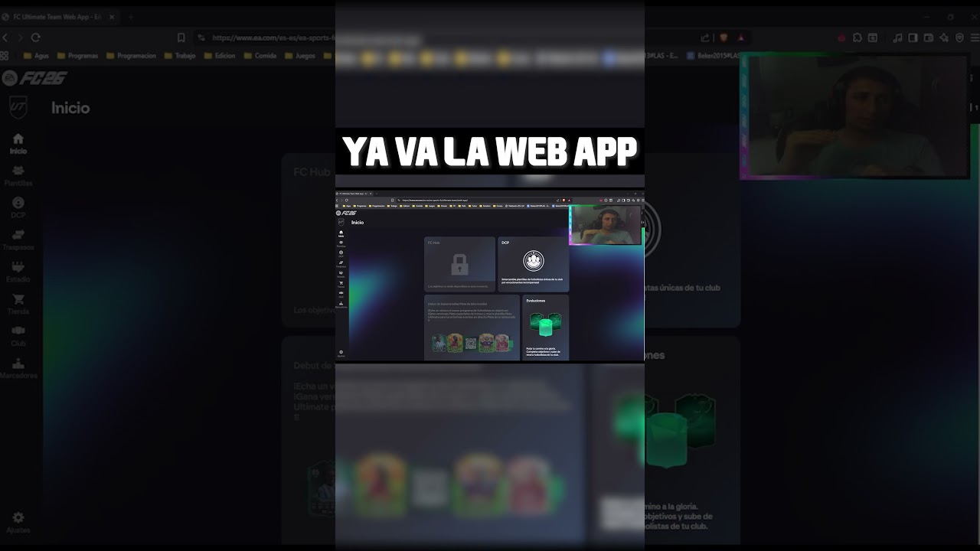980x551 pixels.
Task: Open Inicio in the large dimmed sidebar
Action: [x=18, y=144]
